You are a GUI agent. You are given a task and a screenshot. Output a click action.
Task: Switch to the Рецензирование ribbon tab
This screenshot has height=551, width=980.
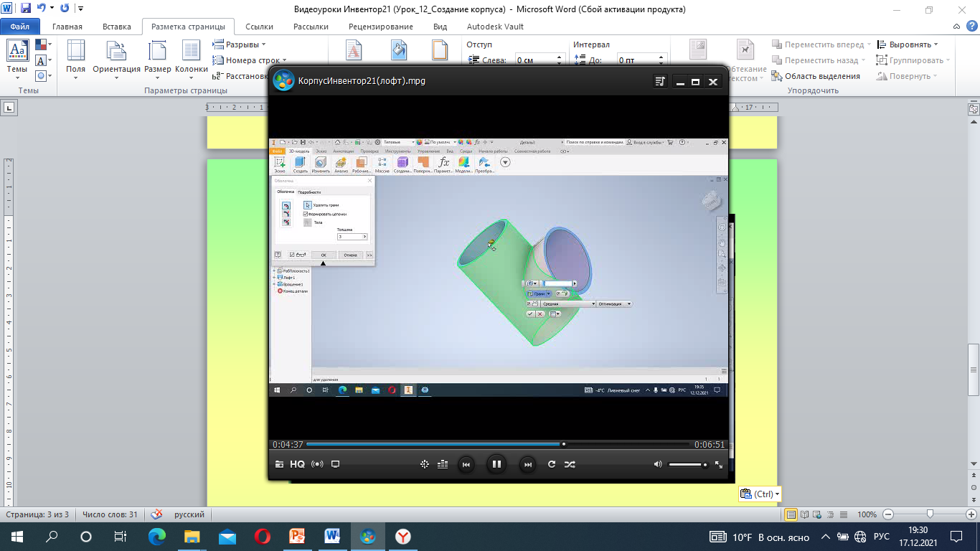click(x=381, y=27)
